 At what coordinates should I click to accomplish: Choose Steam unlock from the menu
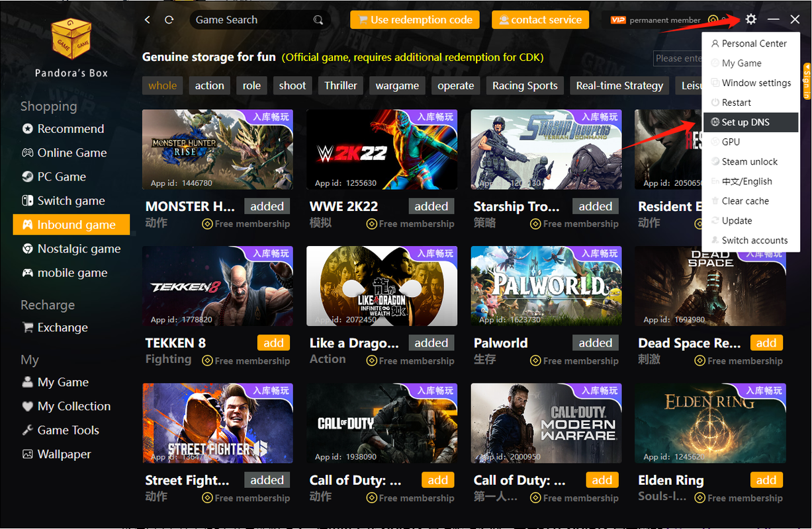tap(750, 162)
